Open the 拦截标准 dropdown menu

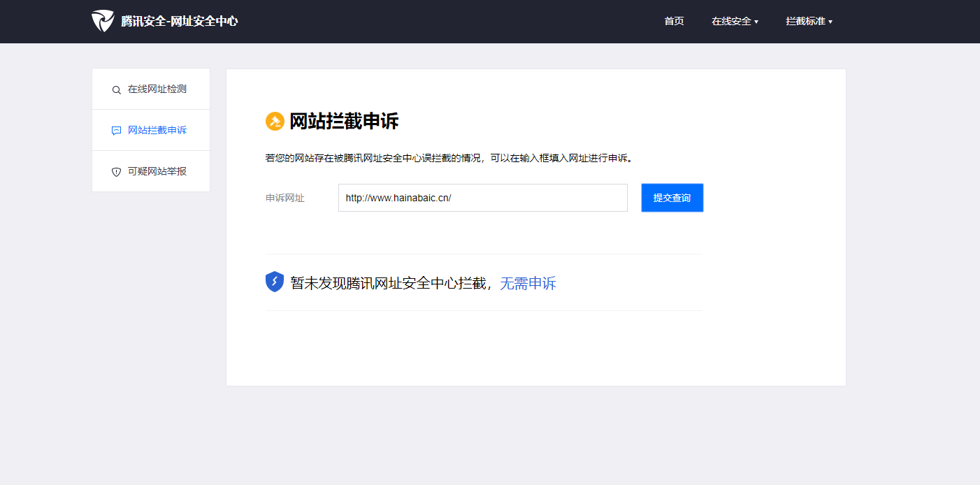[809, 21]
